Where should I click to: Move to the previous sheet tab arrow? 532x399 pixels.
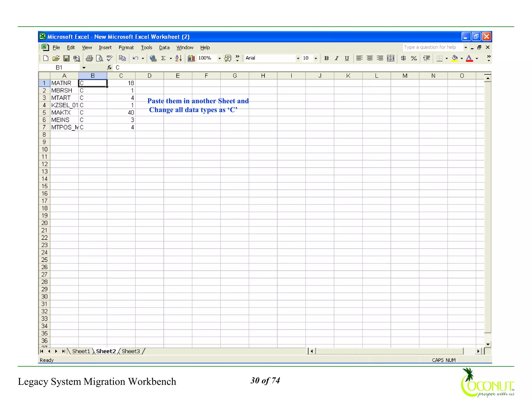pos(49,351)
